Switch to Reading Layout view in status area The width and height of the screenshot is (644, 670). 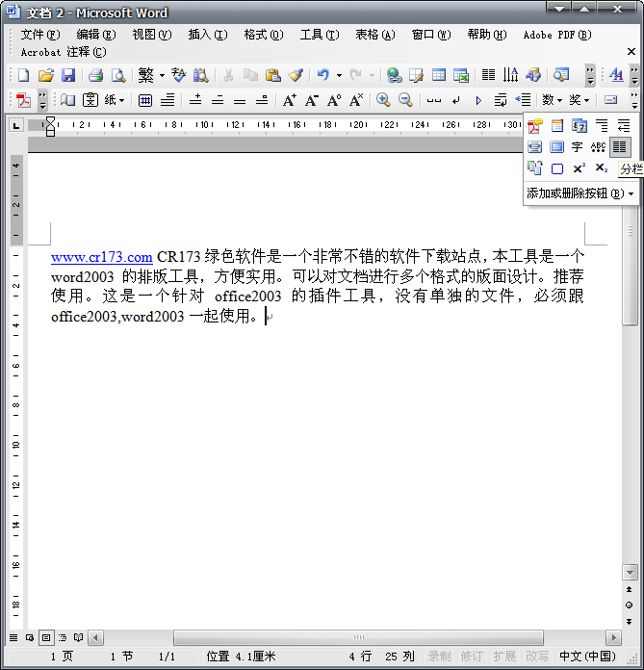78,637
